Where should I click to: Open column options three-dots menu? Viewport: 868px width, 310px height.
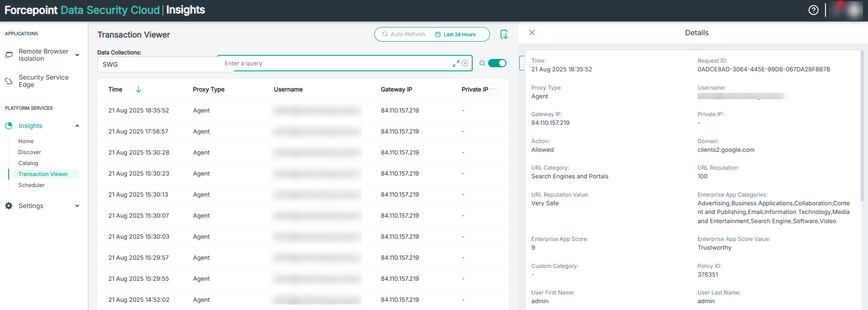coord(494,90)
